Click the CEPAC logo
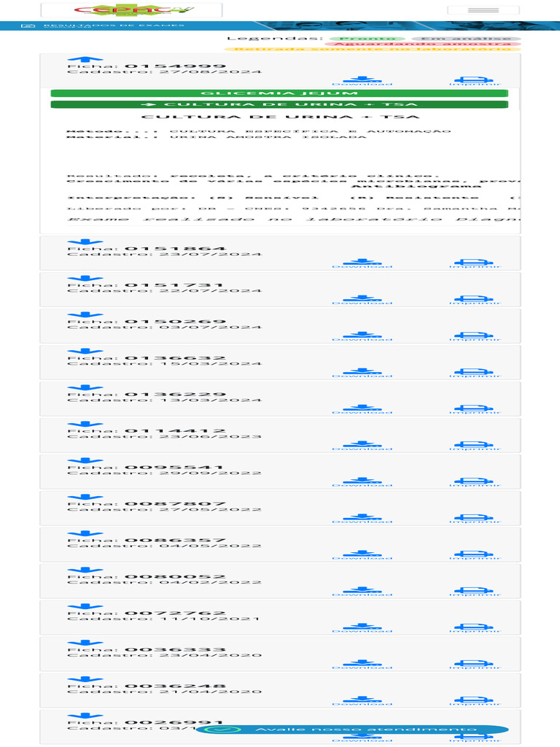This screenshot has height=747, width=560. 131,10
